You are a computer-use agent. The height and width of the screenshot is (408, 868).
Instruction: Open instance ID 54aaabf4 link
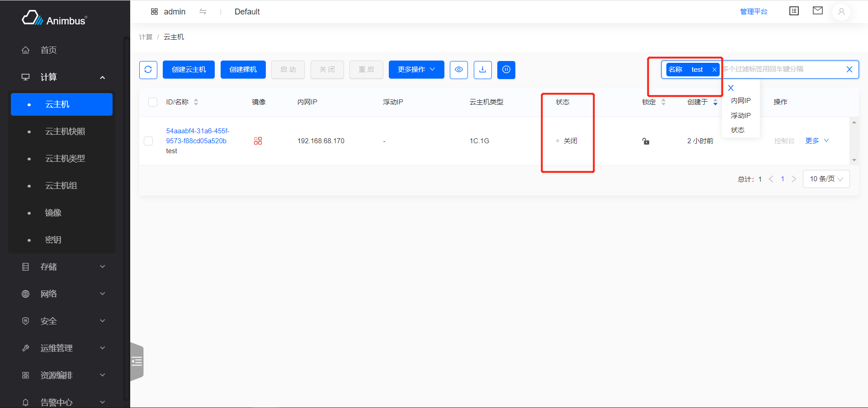pyautogui.click(x=198, y=136)
